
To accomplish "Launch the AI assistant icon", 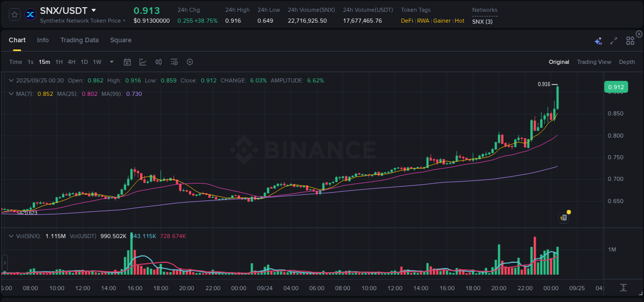I will click(x=598, y=40).
